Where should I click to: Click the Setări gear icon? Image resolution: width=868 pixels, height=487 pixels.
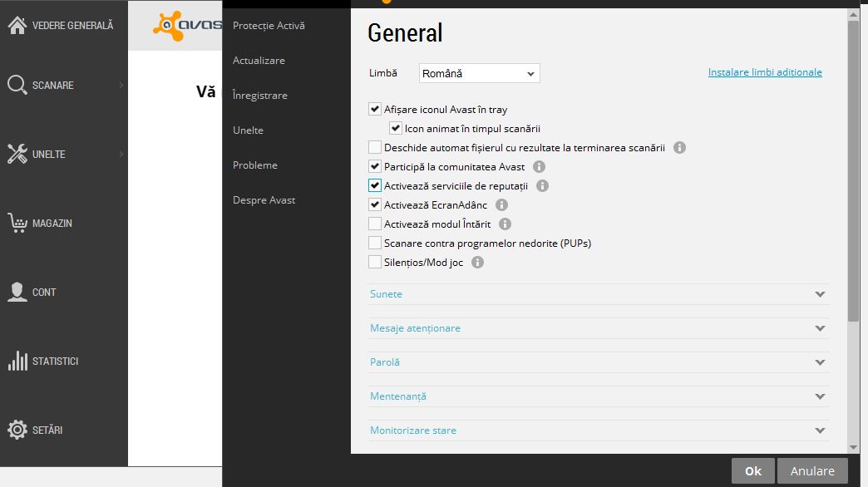[17, 430]
